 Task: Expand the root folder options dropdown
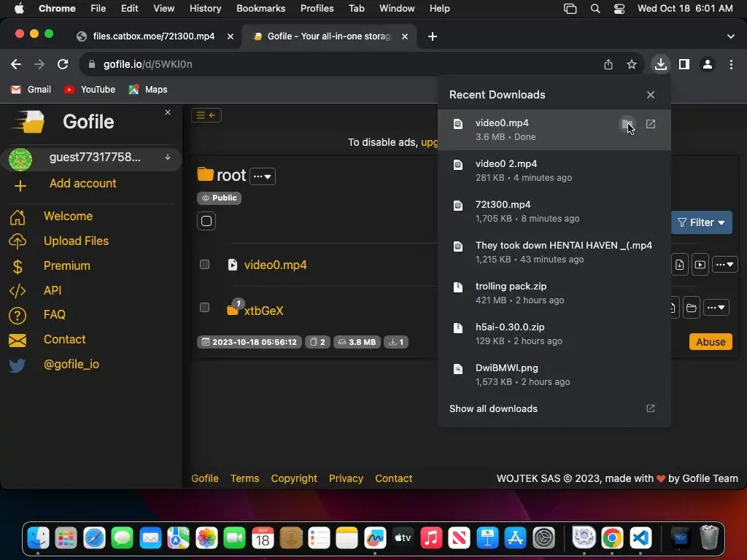(x=263, y=176)
